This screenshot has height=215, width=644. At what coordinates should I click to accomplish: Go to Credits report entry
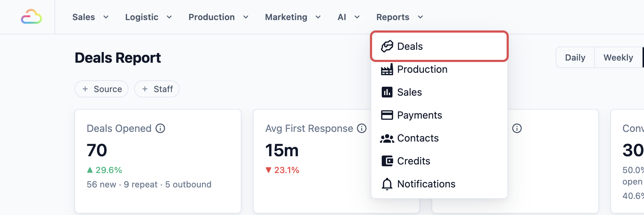coord(439,161)
